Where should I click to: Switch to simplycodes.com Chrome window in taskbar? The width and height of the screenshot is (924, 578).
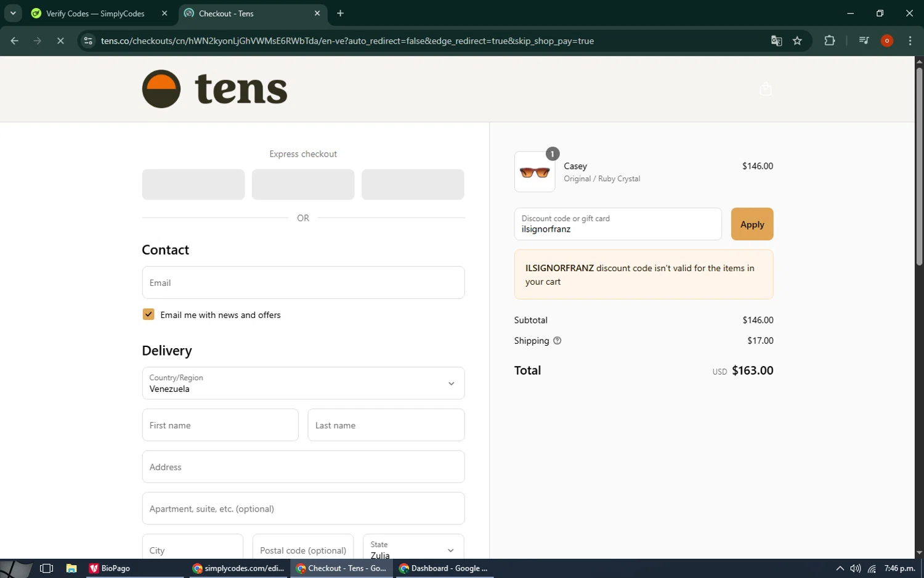pos(238,569)
